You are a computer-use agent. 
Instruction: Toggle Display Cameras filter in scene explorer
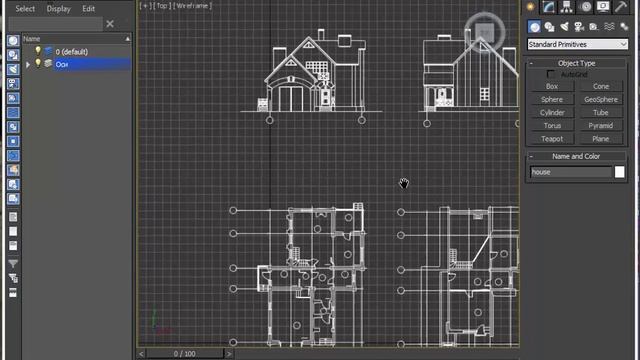point(13,83)
